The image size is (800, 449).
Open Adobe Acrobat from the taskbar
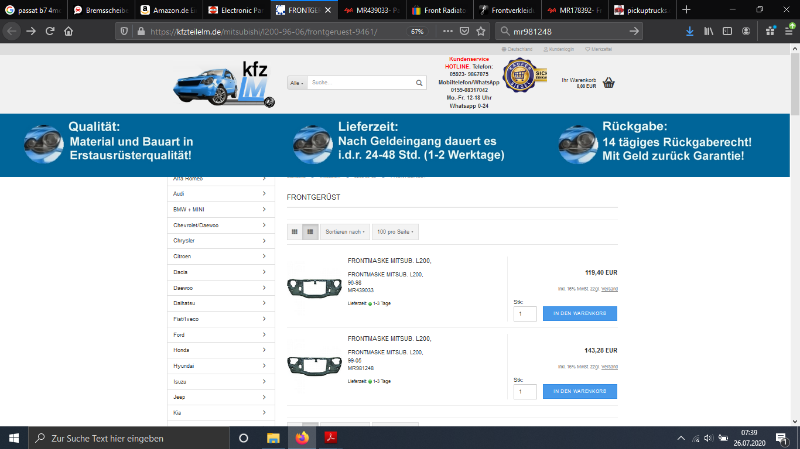tap(331, 438)
